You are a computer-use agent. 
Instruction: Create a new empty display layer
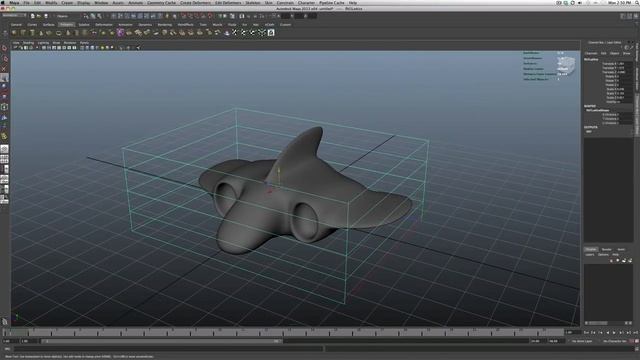pos(624,260)
